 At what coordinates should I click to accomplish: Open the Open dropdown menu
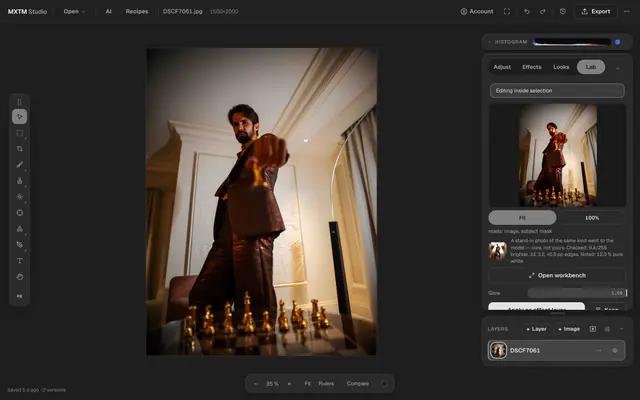tap(74, 11)
